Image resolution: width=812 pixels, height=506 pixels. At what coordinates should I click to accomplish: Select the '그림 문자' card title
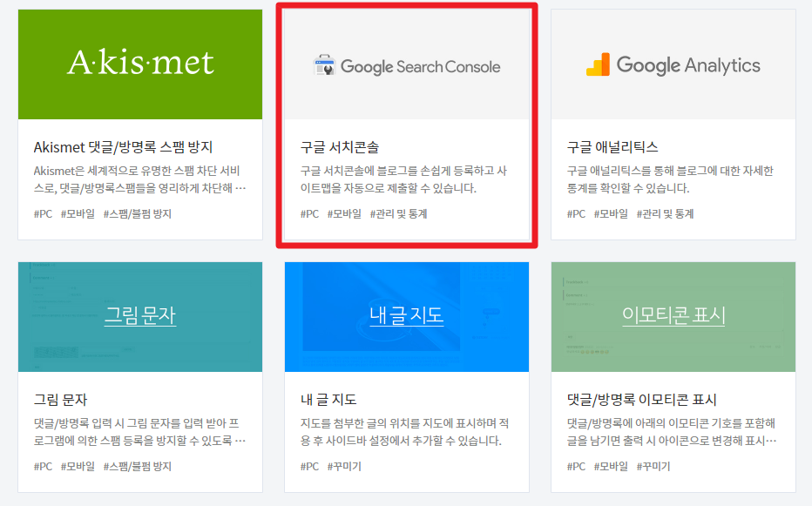pyautogui.click(x=61, y=400)
